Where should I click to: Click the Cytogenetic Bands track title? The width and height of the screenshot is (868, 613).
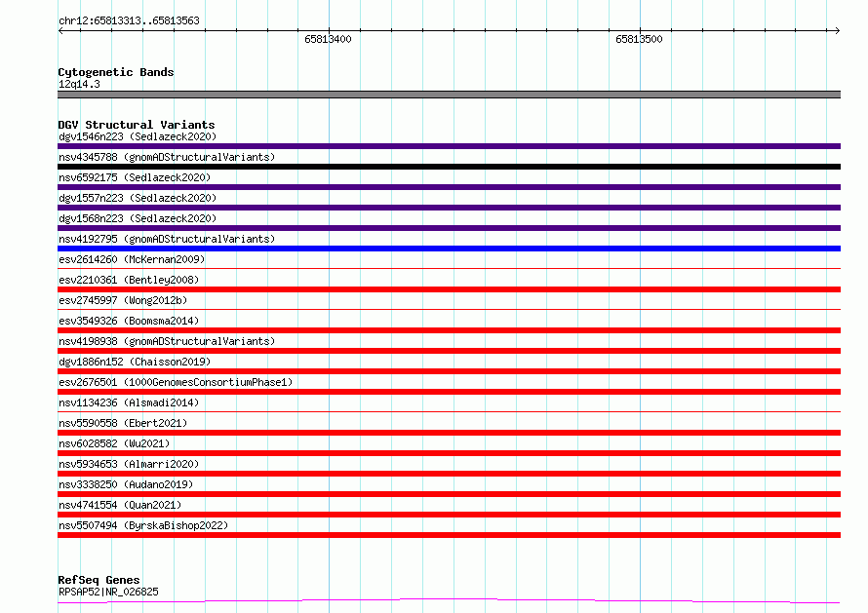116,72
